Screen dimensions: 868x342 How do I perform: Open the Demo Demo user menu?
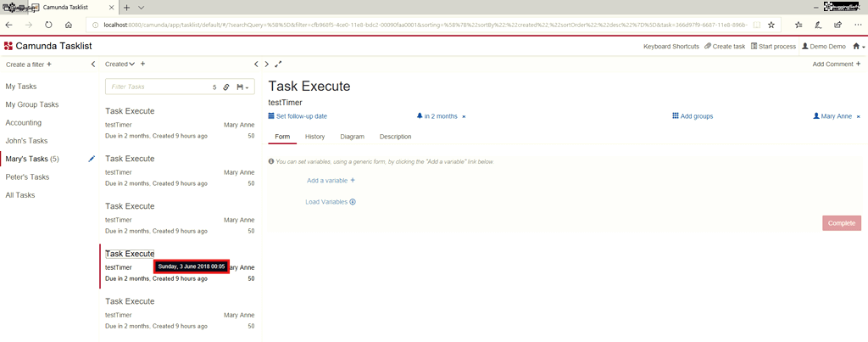pos(824,47)
